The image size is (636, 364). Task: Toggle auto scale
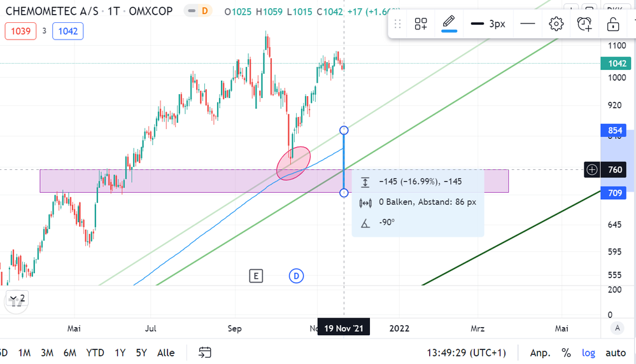pos(616,353)
